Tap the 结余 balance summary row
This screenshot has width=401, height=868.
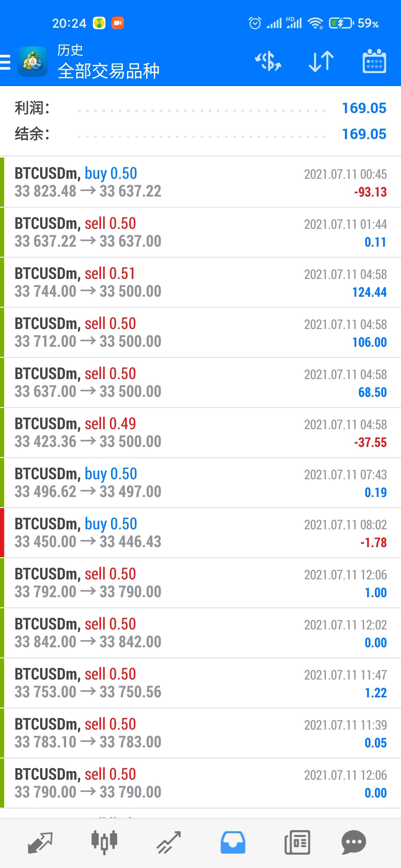coord(200,134)
